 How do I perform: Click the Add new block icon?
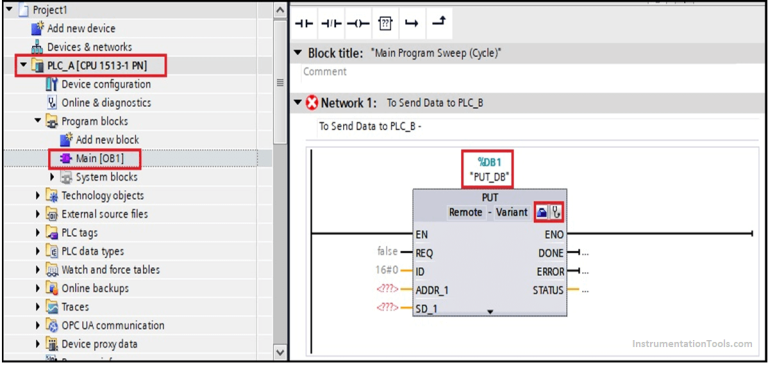[66, 140]
